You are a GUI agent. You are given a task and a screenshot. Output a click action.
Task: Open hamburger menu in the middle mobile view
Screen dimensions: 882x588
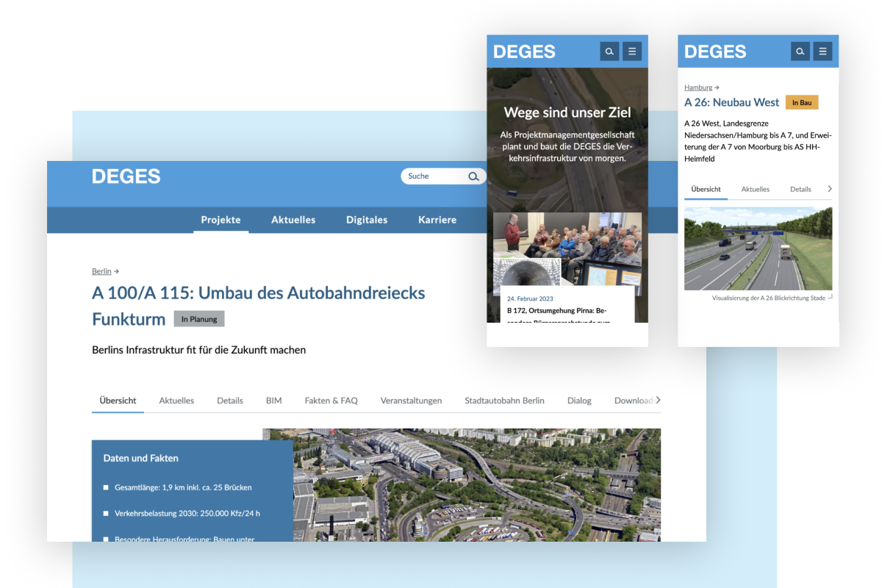632,51
